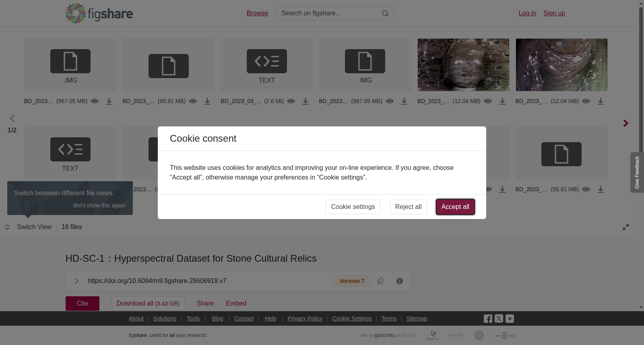Preview the second 12.04 MB file via its eye icon
The image size is (644, 345).
point(586,101)
